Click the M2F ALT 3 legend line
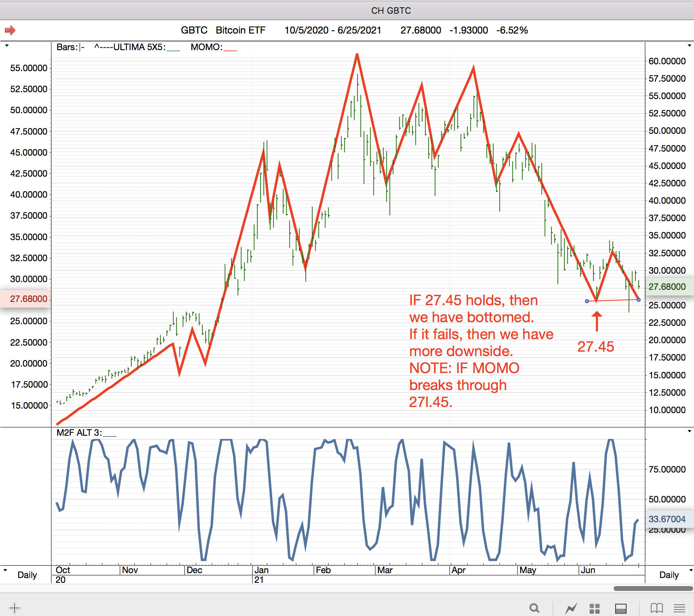The width and height of the screenshot is (694, 616). click(109, 437)
